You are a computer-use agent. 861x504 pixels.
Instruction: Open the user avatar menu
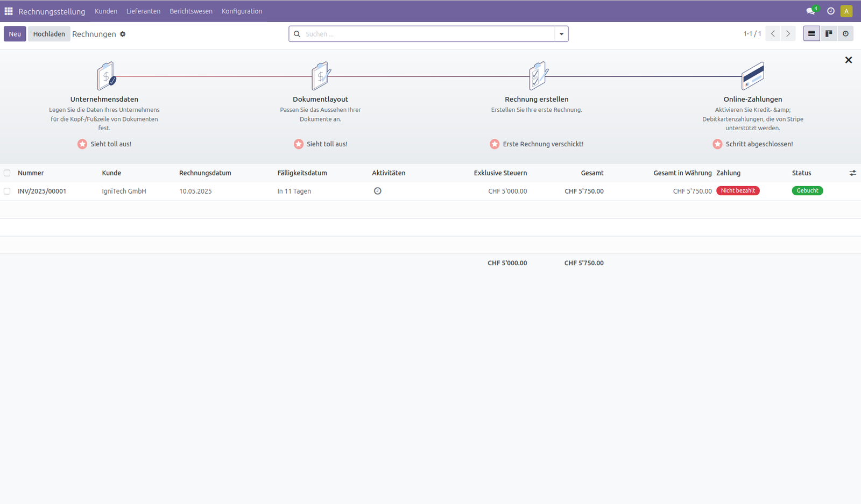click(x=846, y=11)
